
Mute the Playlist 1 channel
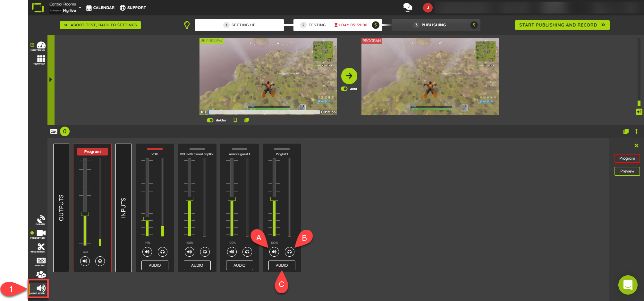click(x=274, y=252)
